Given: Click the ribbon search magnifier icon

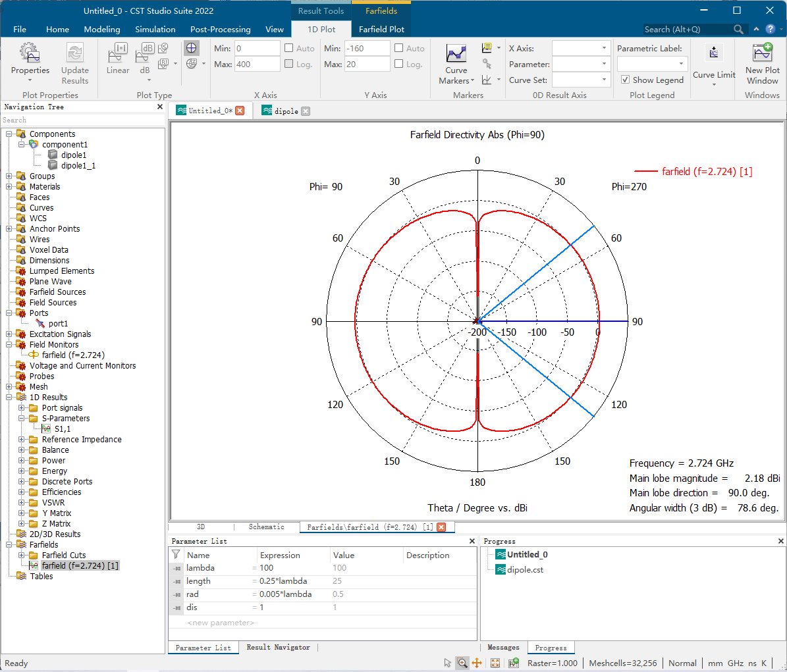Looking at the screenshot, I should click(738, 30).
